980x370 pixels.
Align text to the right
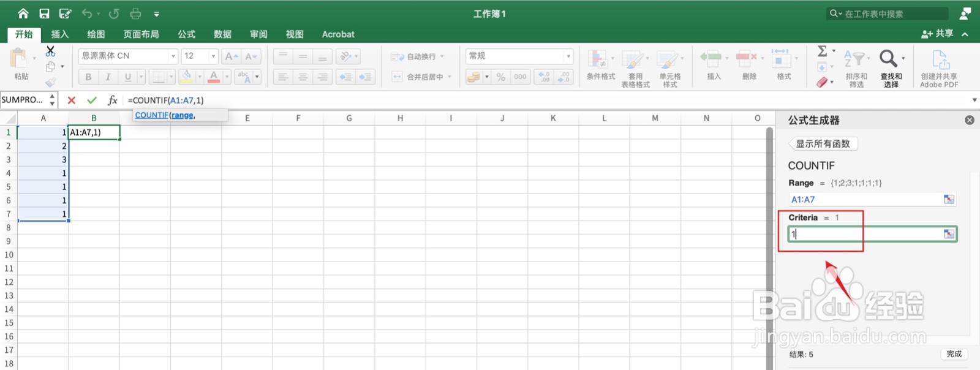[x=322, y=77]
